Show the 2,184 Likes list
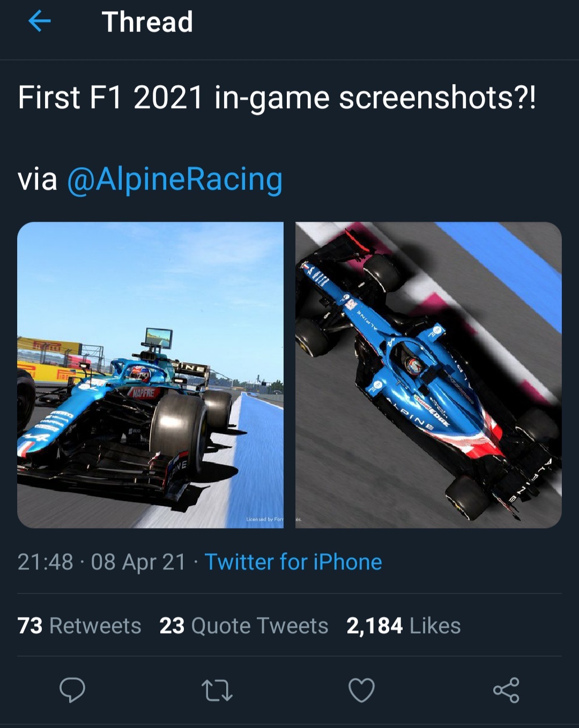Image resolution: width=579 pixels, height=728 pixels. [404, 626]
